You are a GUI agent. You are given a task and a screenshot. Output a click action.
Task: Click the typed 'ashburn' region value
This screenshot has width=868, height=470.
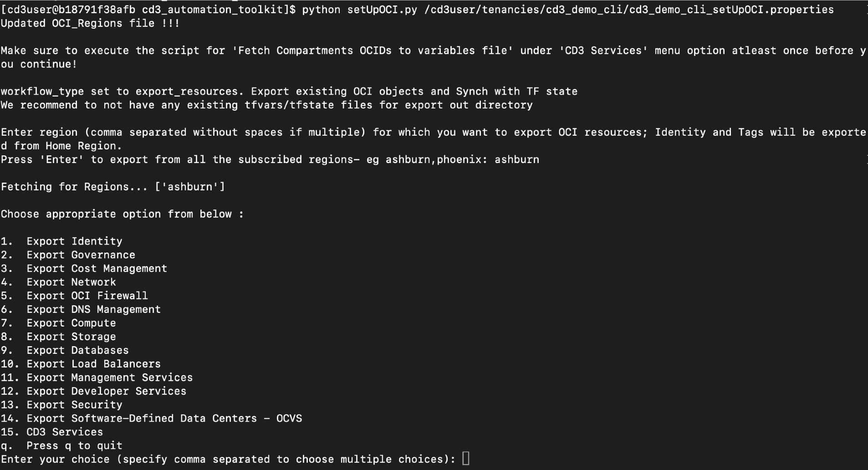tap(517, 160)
